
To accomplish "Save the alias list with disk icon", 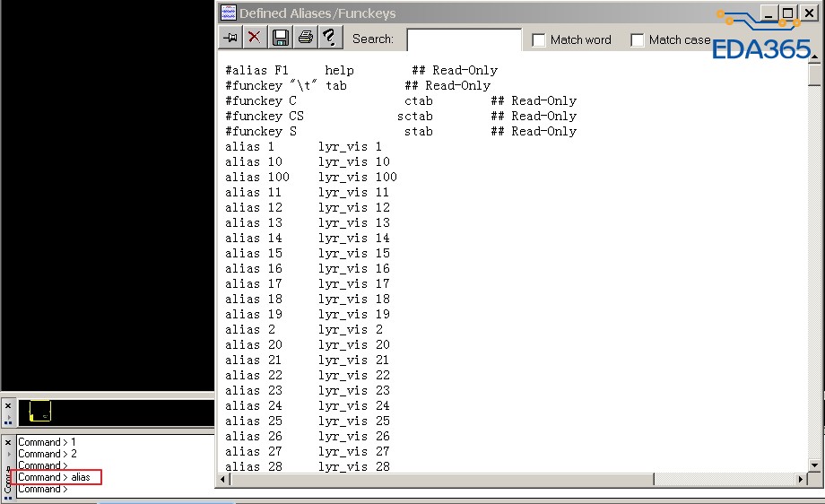I will (281, 38).
